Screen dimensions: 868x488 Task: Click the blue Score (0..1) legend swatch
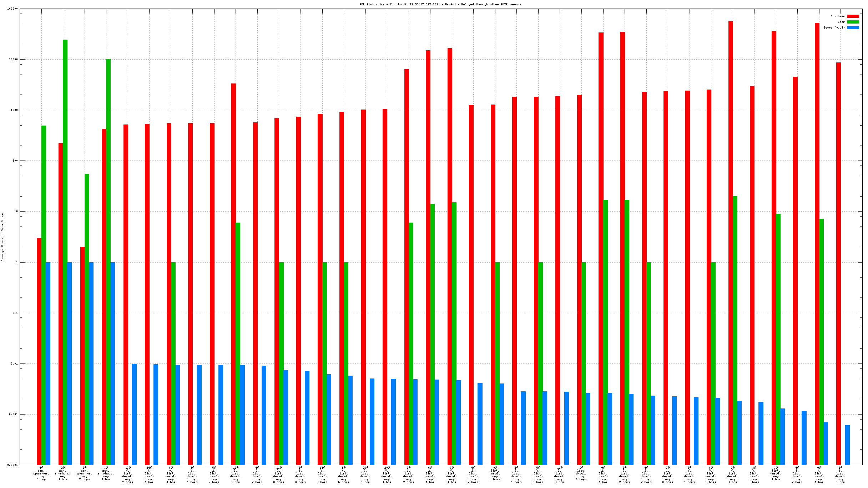[x=853, y=27]
